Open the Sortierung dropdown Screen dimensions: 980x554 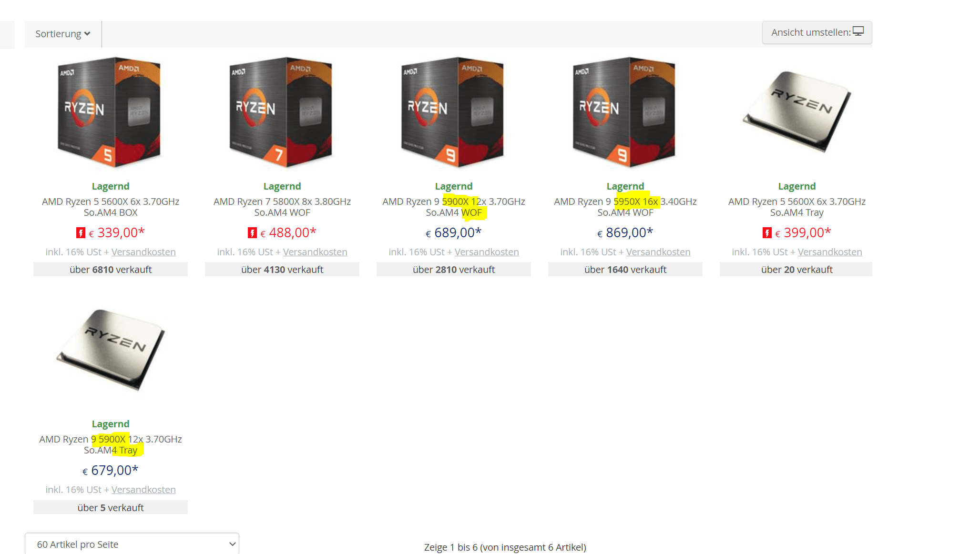pyautogui.click(x=63, y=34)
